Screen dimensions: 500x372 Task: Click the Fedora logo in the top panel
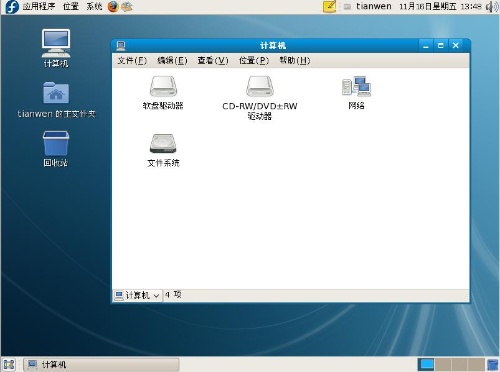coord(12,7)
